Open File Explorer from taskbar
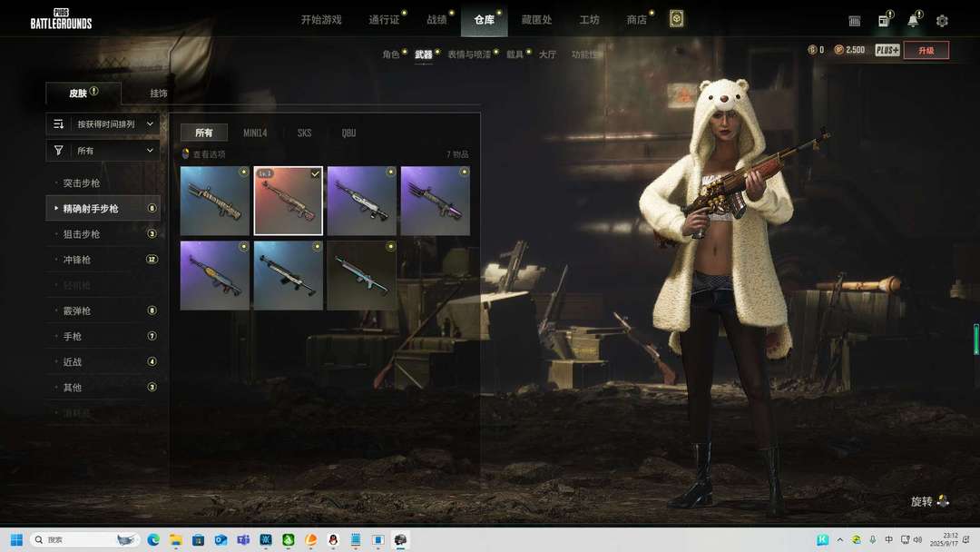 click(x=176, y=539)
